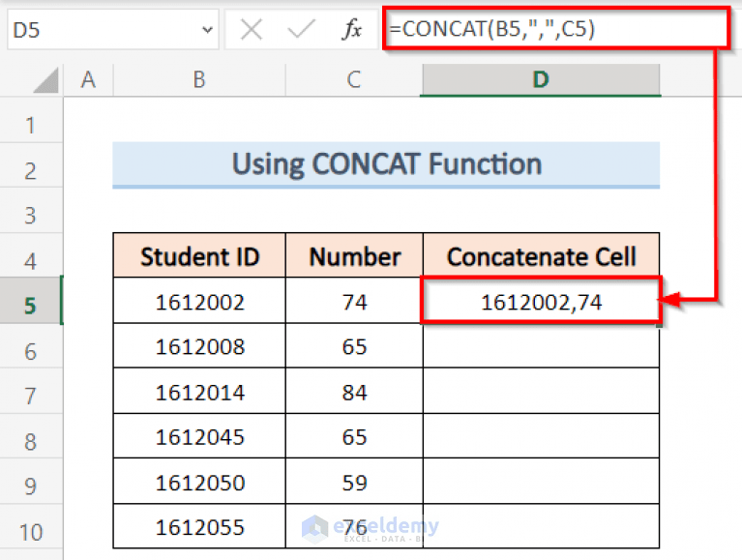Select cell containing 1612055
The width and height of the screenshot is (742, 560).
(x=199, y=526)
